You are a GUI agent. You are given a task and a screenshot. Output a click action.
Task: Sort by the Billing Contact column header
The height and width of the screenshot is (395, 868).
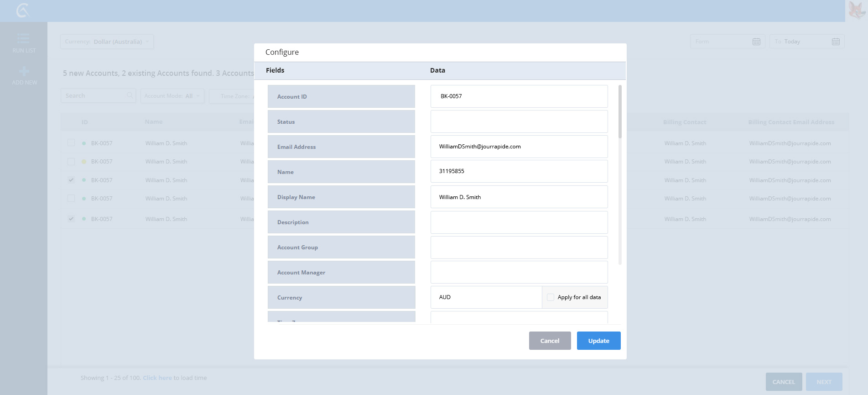point(684,122)
